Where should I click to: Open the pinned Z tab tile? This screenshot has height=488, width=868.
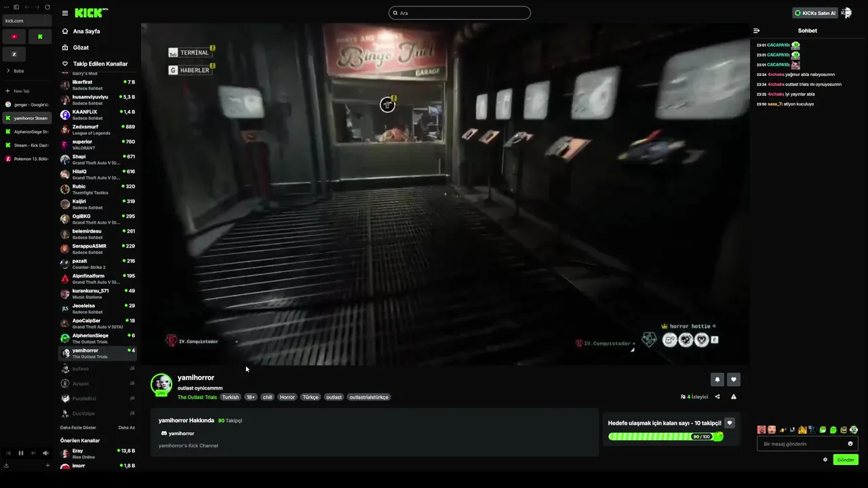(14, 54)
